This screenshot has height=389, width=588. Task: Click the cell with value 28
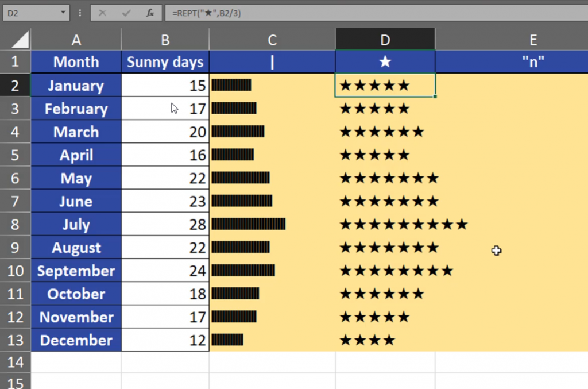(165, 225)
